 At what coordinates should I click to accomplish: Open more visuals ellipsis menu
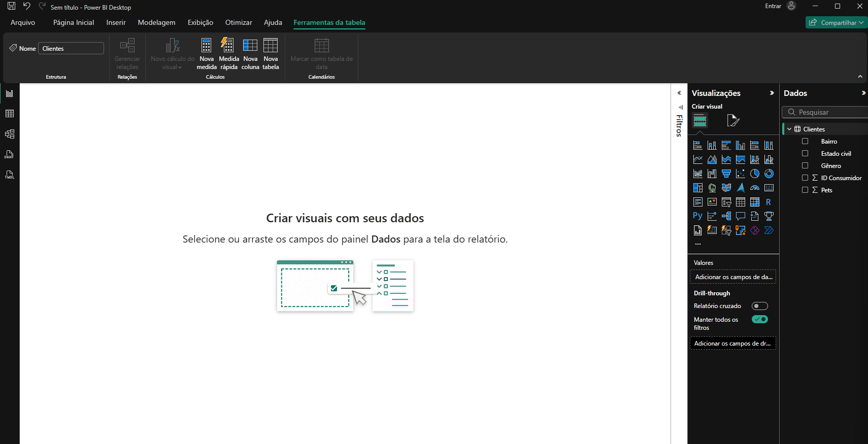coord(698,244)
